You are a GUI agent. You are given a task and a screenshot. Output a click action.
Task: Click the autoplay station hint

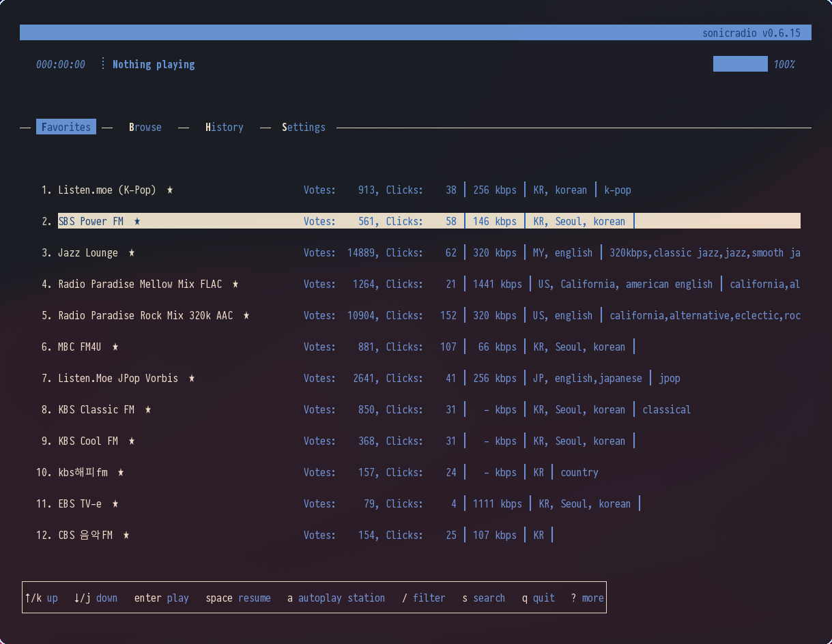[x=336, y=598]
